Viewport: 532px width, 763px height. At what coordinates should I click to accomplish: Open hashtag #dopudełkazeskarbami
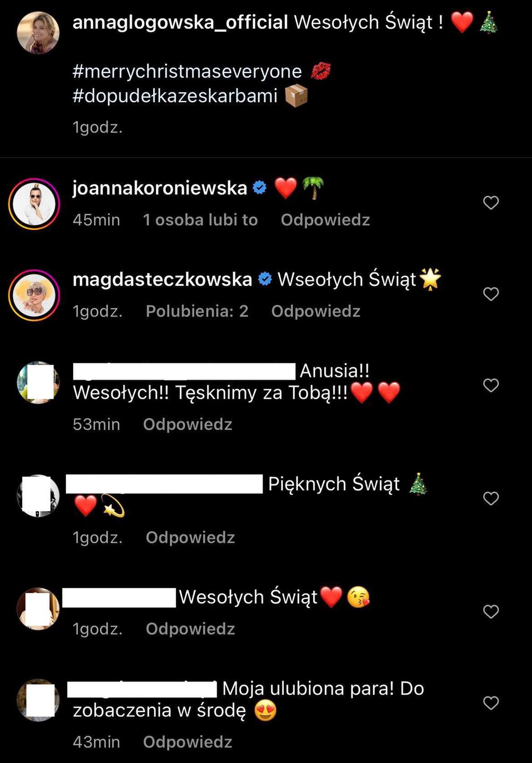coord(175,96)
